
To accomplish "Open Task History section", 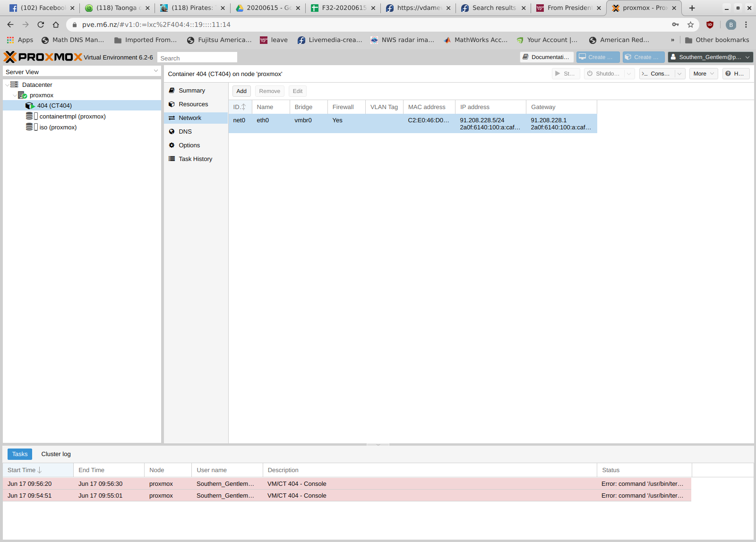I will tap(195, 159).
